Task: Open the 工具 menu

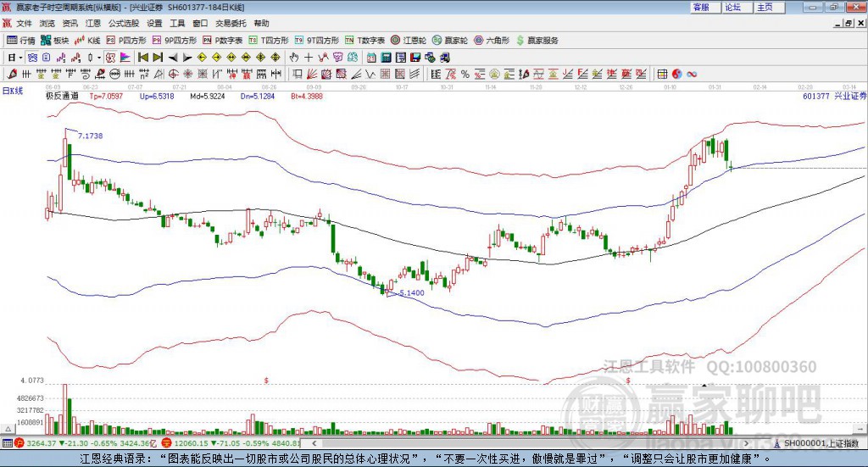Action: point(177,23)
